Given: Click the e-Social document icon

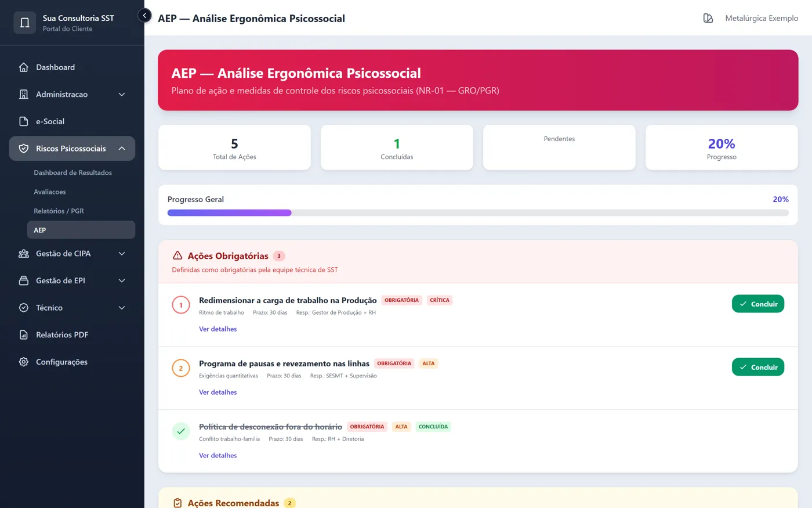Looking at the screenshot, I should (24, 121).
